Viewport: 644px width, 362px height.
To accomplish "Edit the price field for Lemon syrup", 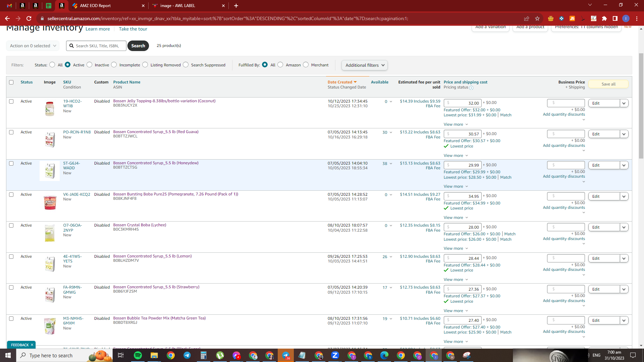I will click(x=463, y=258).
